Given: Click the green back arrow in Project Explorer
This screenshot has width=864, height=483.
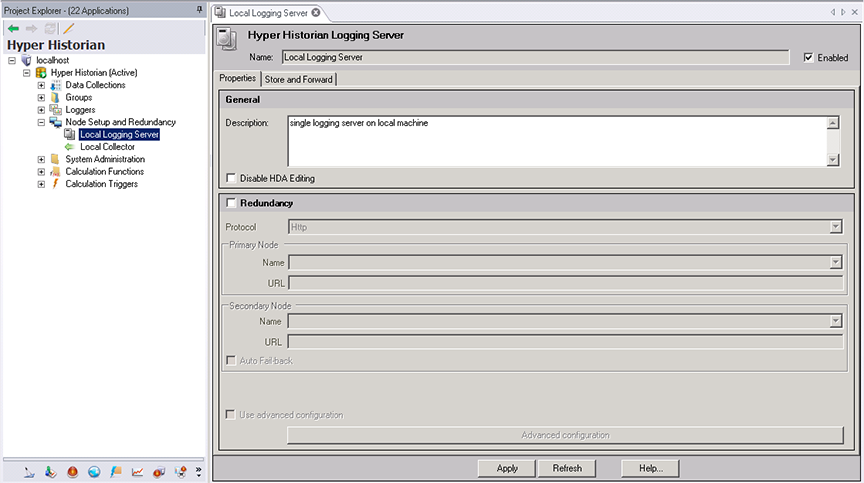Looking at the screenshot, I should (13, 28).
